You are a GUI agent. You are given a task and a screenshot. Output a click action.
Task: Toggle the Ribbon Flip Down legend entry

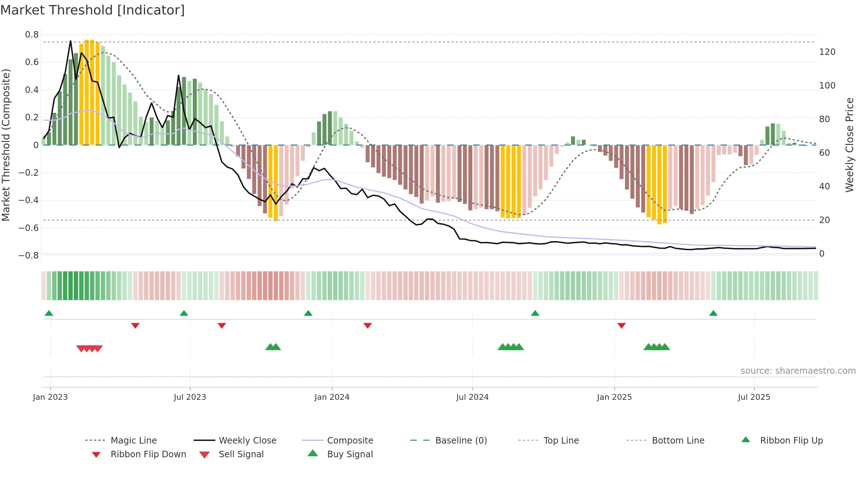click(139, 454)
